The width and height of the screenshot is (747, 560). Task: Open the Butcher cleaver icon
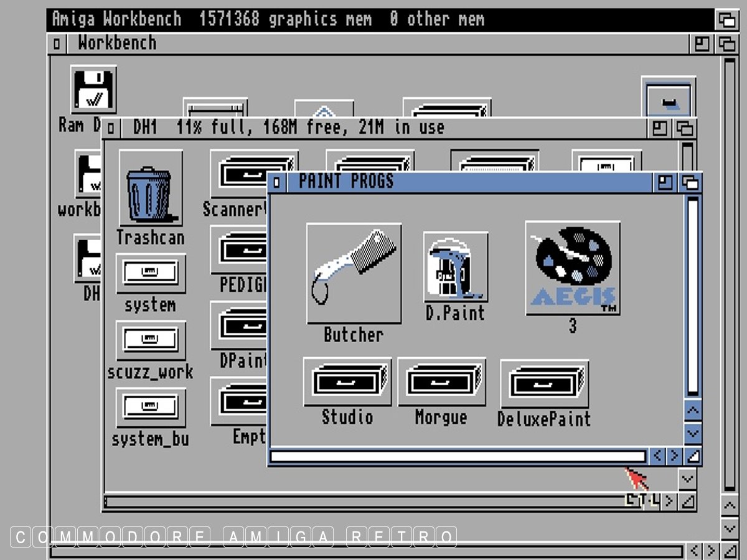(354, 273)
